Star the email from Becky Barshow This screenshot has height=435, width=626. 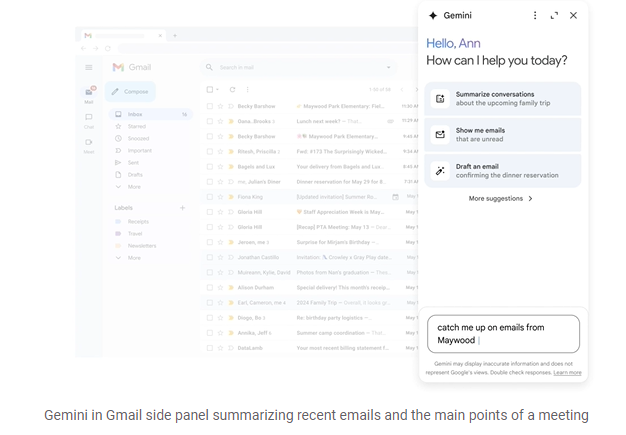tap(220, 105)
